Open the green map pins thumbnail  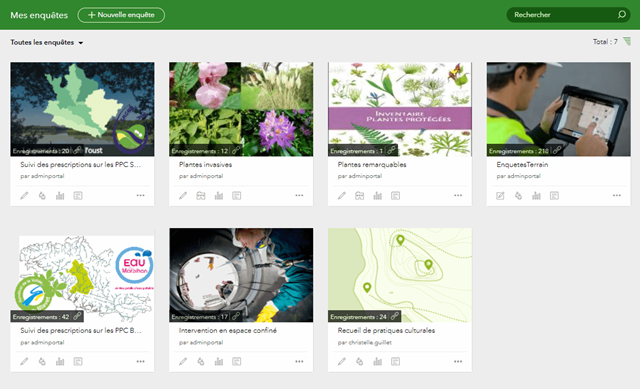tap(400, 275)
